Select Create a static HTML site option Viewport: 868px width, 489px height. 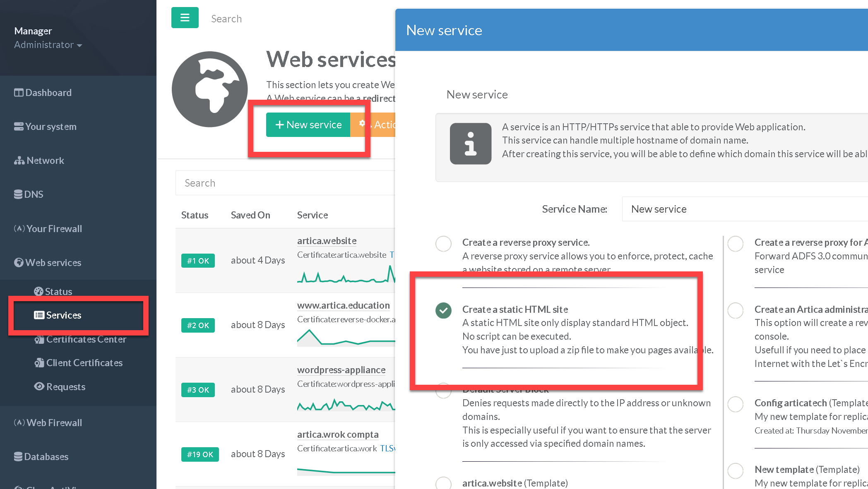coord(443,310)
